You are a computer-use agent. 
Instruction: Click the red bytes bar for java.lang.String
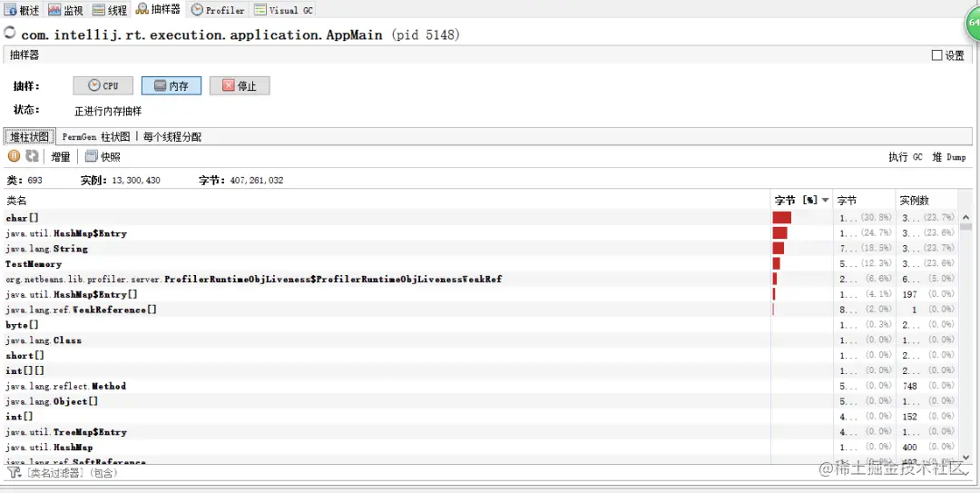[779, 249]
